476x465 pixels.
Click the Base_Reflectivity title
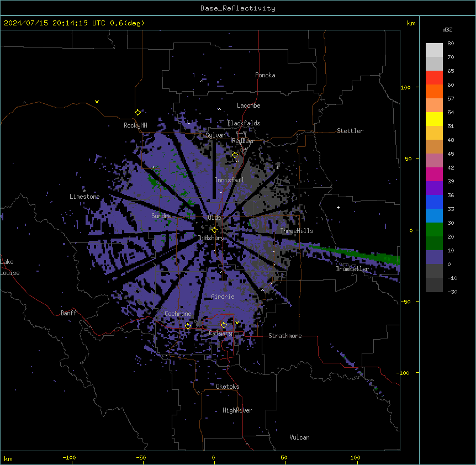click(238, 8)
